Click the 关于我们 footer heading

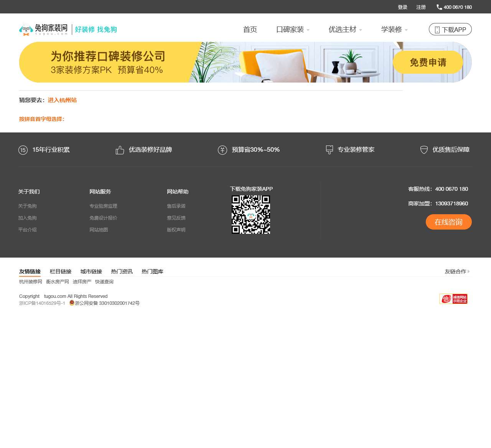click(29, 192)
